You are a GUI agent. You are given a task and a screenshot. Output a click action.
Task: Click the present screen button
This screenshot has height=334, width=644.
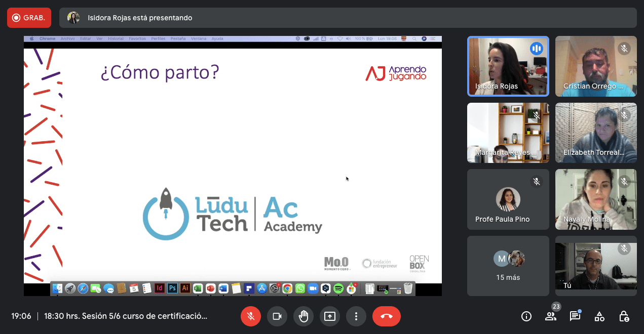pos(330,316)
